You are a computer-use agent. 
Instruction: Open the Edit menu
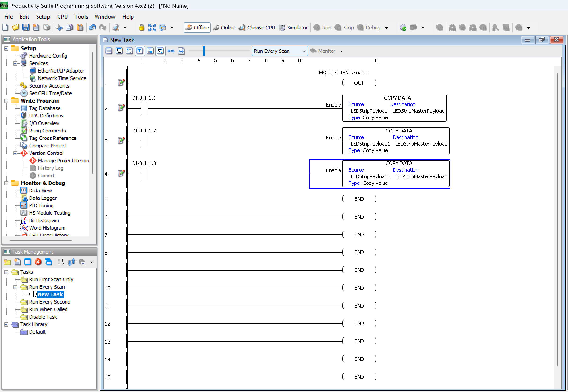[24, 17]
